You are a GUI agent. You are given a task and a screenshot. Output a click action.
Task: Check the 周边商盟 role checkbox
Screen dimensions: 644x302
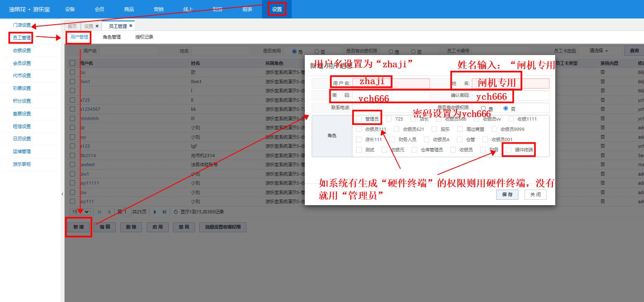(460, 129)
